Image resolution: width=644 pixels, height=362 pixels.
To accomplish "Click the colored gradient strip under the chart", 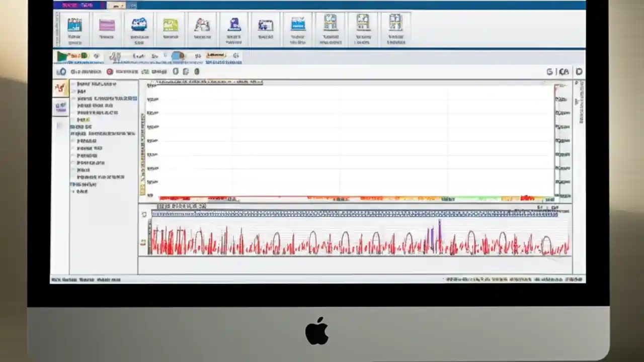I will coord(352,198).
